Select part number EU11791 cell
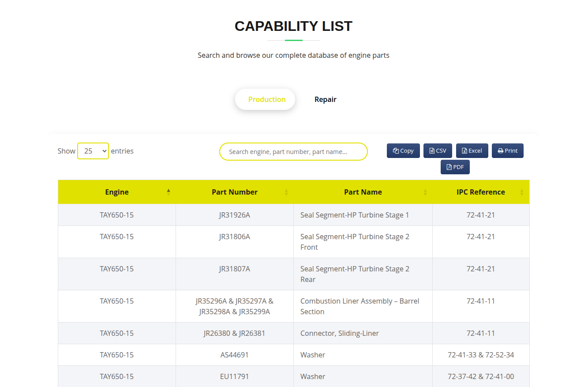This screenshot has height=387, width=588. pyautogui.click(x=235, y=376)
